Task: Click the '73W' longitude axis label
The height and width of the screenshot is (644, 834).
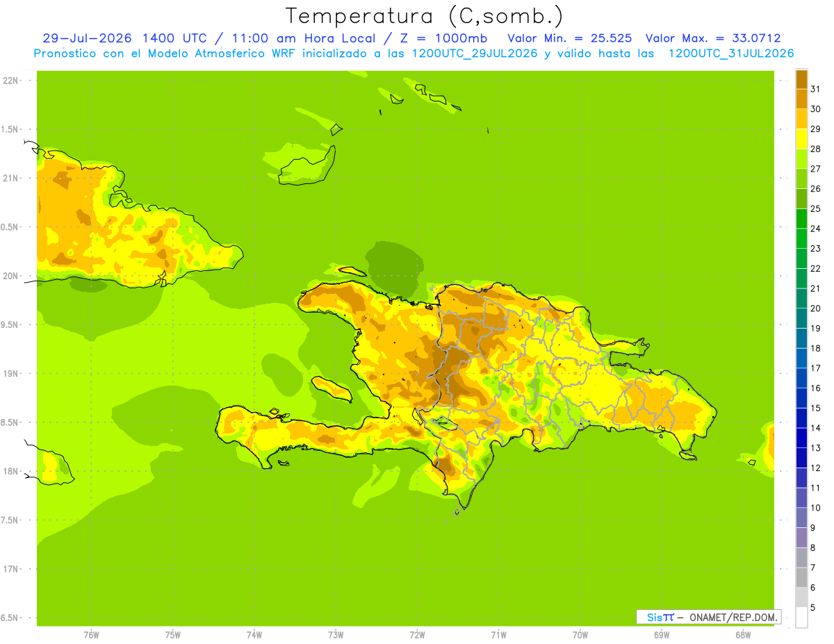Action: click(336, 635)
